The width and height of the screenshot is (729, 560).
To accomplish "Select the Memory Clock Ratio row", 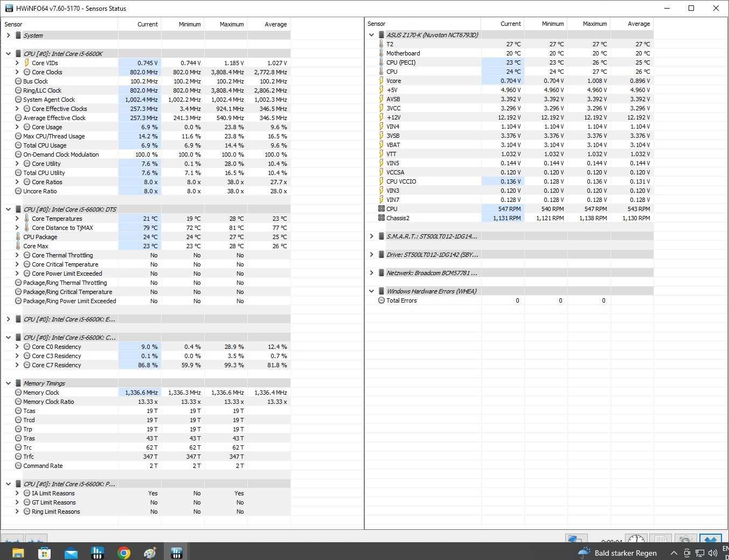I will [x=145, y=402].
